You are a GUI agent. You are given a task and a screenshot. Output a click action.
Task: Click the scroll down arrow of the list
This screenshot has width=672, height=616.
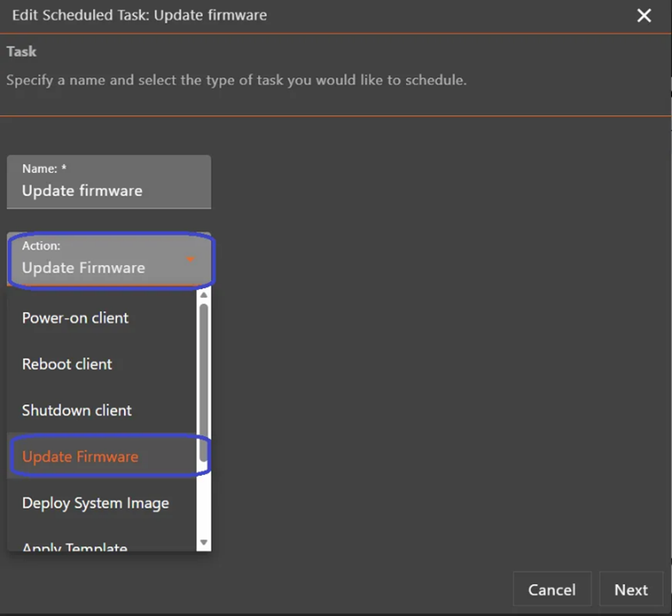(x=204, y=542)
